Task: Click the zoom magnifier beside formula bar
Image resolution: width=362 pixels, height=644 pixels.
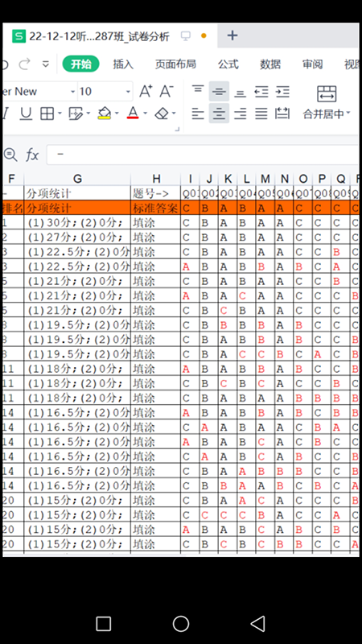Action: 10,155
